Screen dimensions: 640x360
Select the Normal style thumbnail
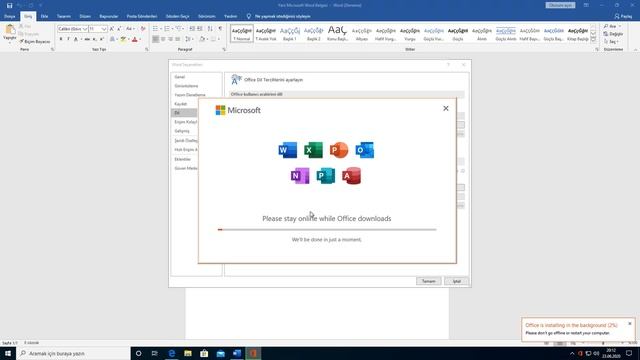[242, 33]
